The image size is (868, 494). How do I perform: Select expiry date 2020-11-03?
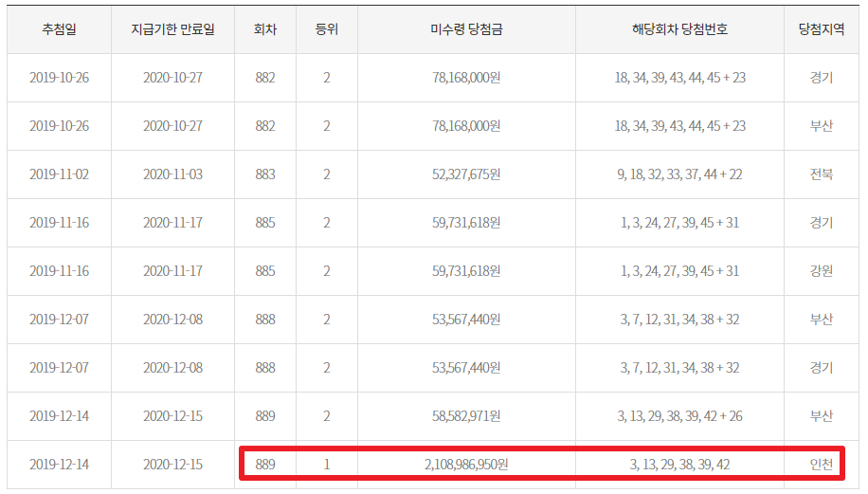[x=172, y=174]
